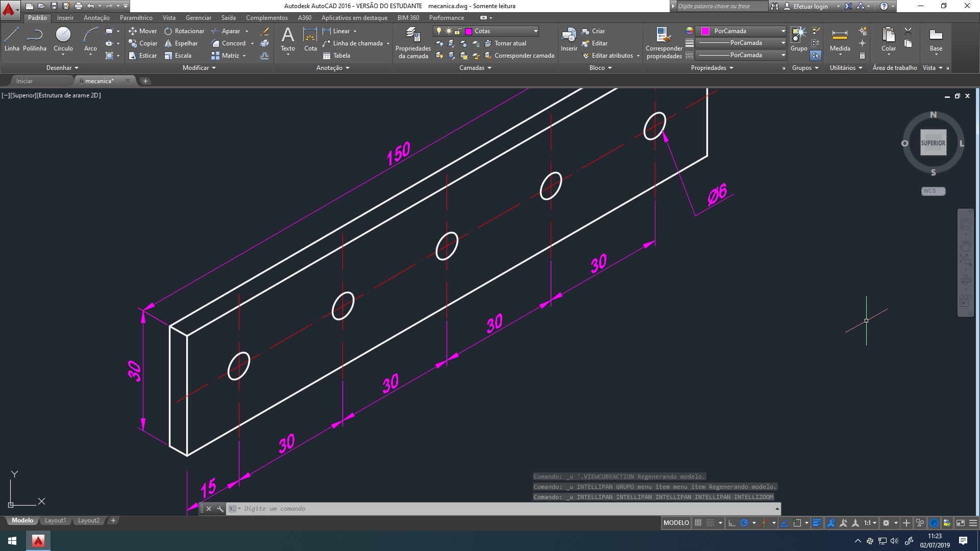This screenshot has height=551, width=980.
Task: Toggle lineweight display in status bar
Action: (817, 523)
